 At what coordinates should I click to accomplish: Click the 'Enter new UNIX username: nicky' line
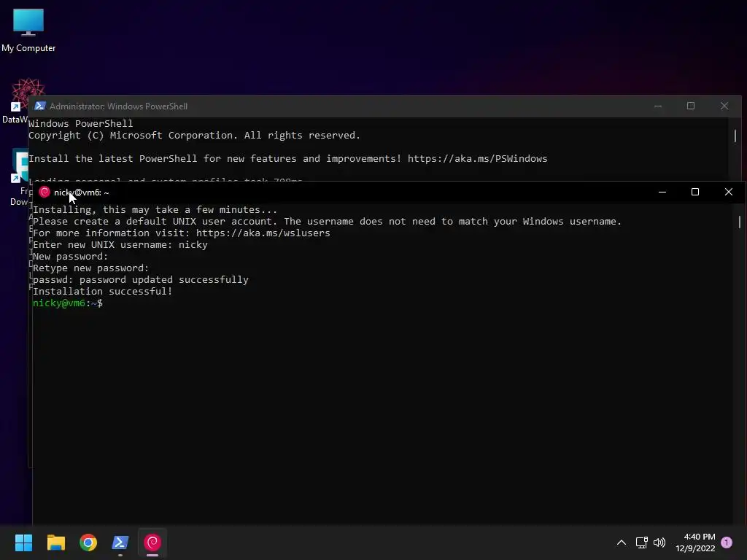click(120, 245)
